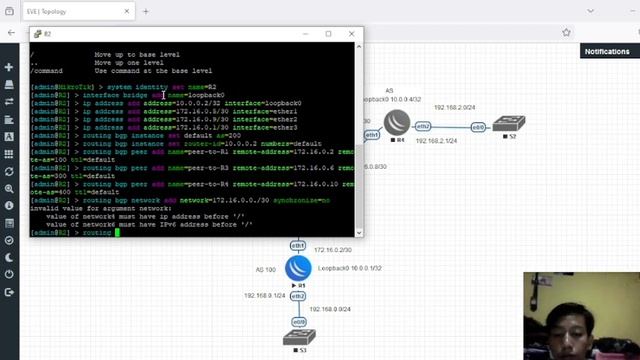Open Startup-configs sidebar icon
640x360 pixels.
9,119
